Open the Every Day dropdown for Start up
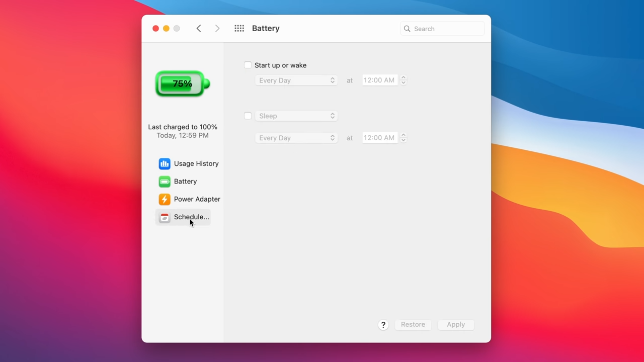644x362 pixels. tap(296, 80)
